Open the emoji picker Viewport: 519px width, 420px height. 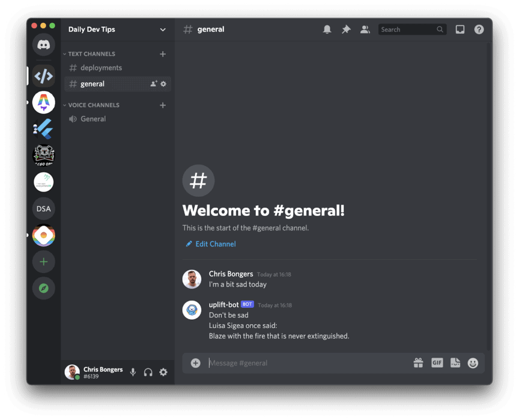[473, 363]
